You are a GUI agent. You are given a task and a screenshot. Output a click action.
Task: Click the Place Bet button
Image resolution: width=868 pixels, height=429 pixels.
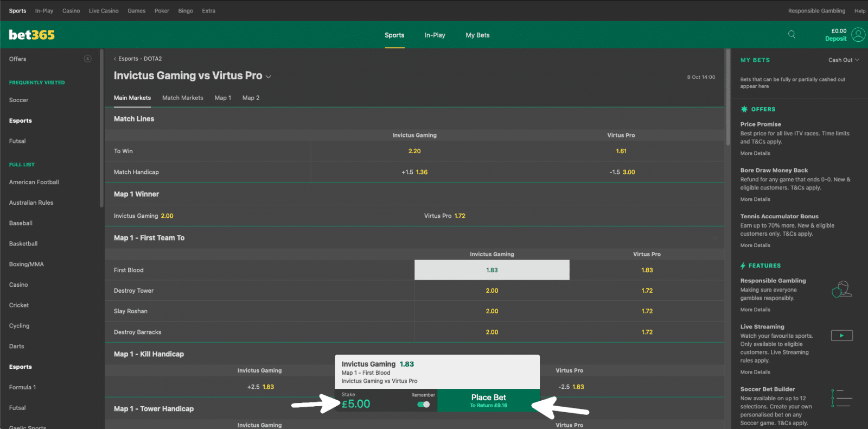pyautogui.click(x=488, y=400)
